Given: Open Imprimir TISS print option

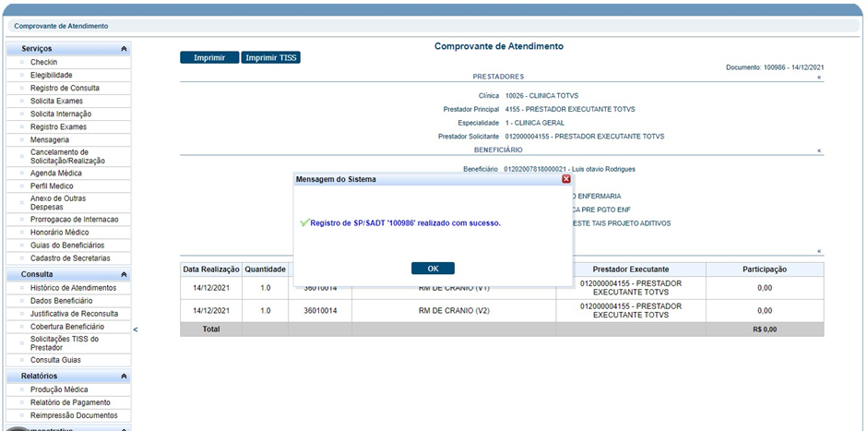Looking at the screenshot, I should tap(270, 57).
